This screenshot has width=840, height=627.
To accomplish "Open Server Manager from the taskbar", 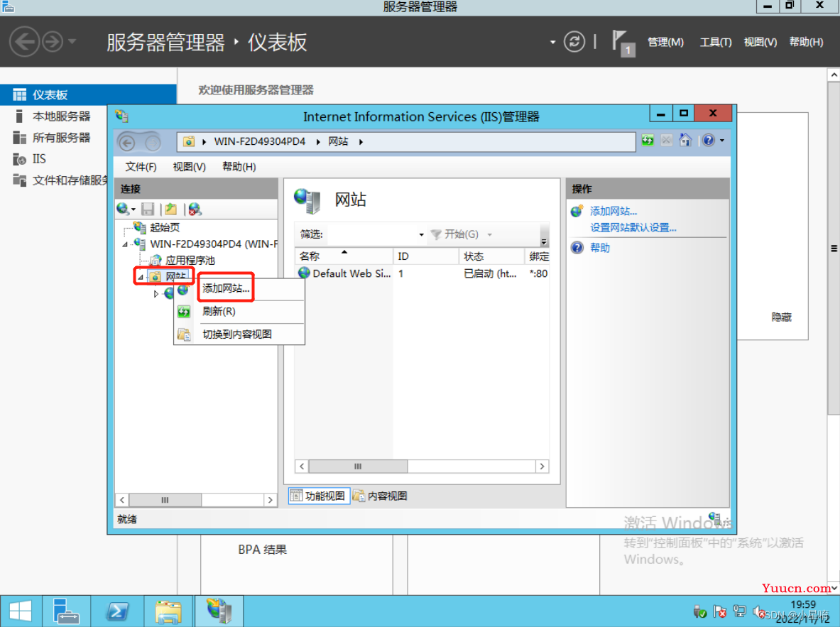I will tap(66, 611).
